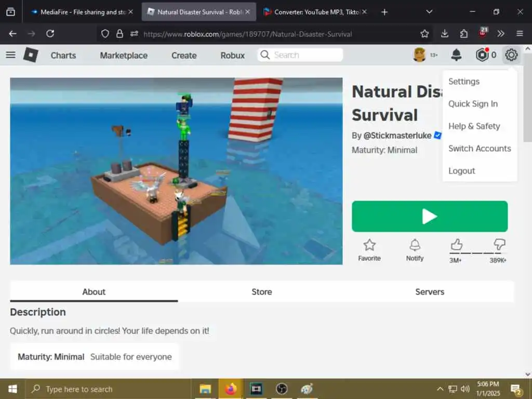Viewport: 532px width, 399px height.
Task: Dislike the game with thumbs down
Action: pos(499,244)
